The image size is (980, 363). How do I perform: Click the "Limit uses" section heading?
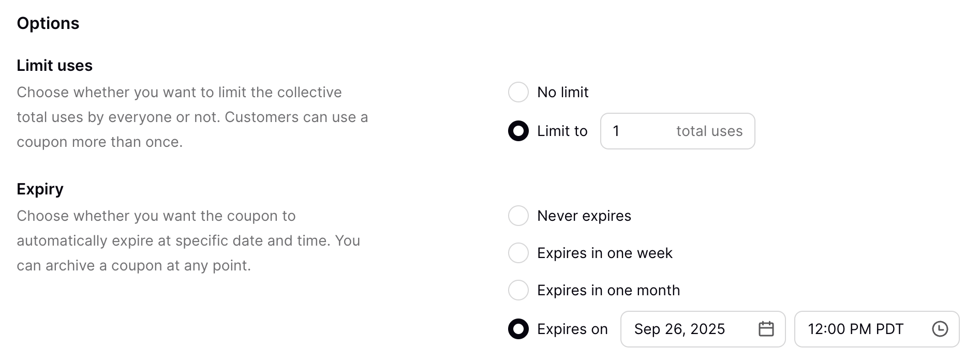(54, 66)
